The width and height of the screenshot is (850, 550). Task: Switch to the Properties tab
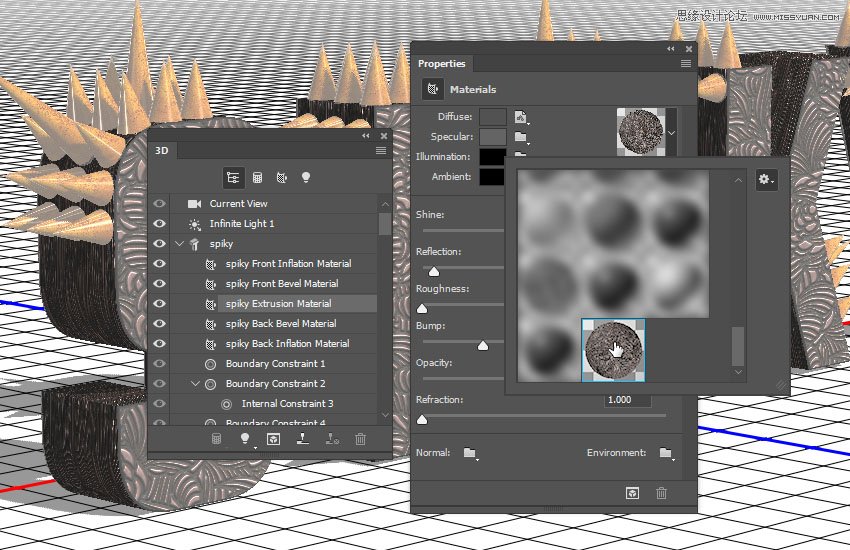[x=442, y=64]
